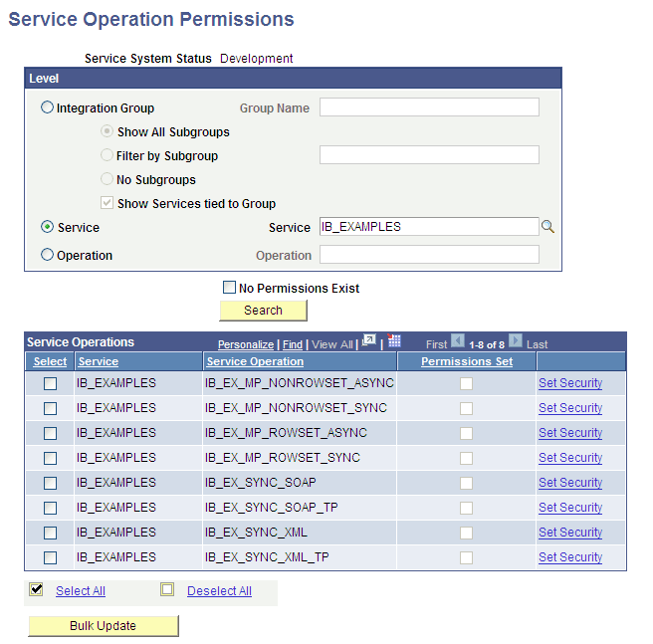This screenshot has height=644, width=653.
Task: Sort by Permissions Set column header
Action: pyautogui.click(x=467, y=361)
